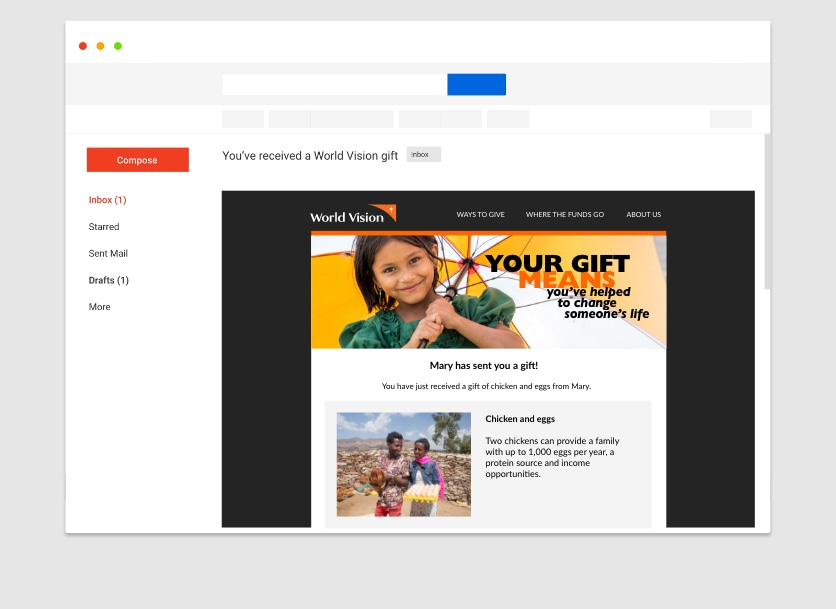Click the red Compose button

tap(138, 159)
